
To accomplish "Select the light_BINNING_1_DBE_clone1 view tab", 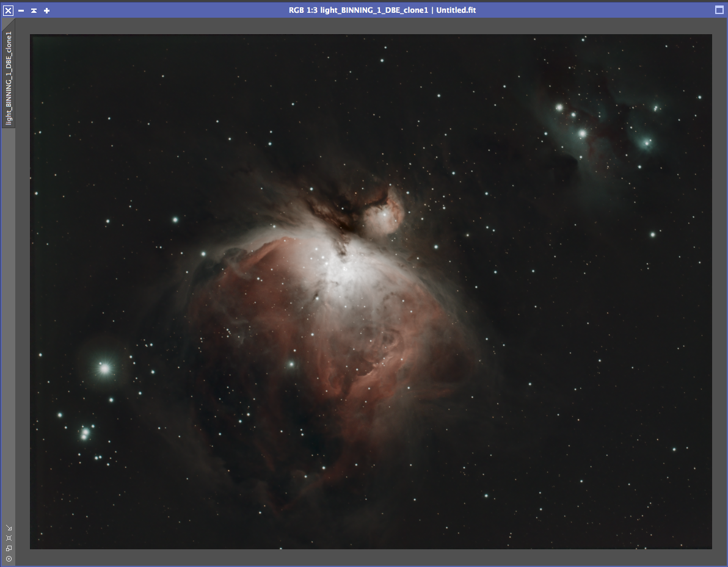I will click(9, 78).
